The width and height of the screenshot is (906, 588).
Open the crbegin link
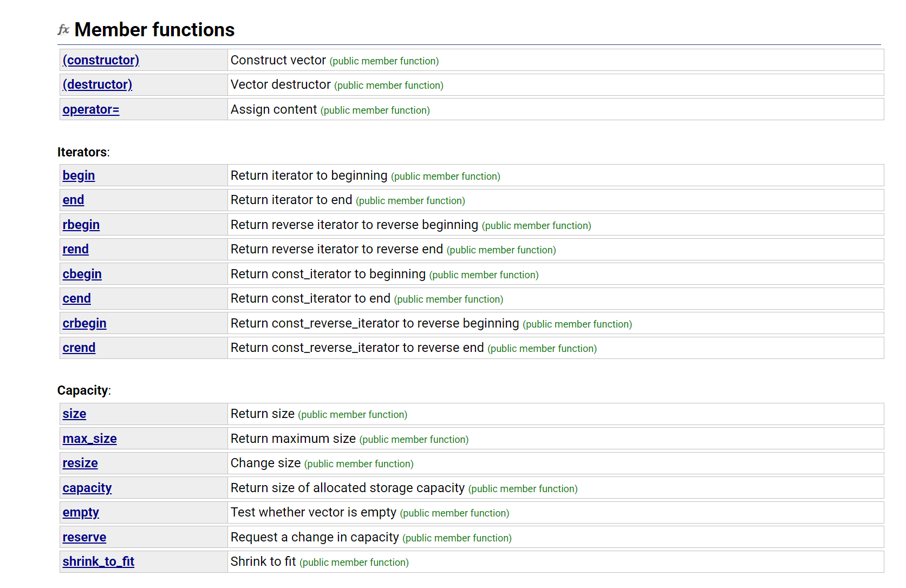coord(84,323)
